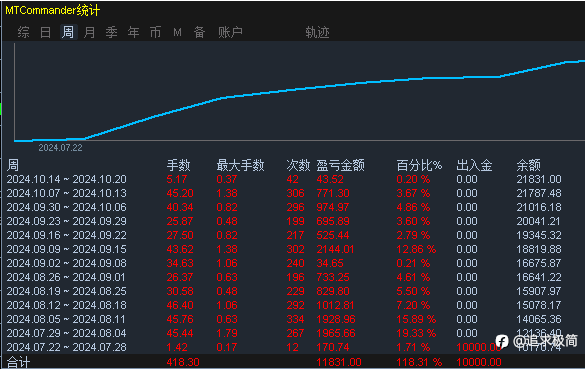The image size is (585, 369).
Task: Click balance value 21787.48
Action: 539,193
